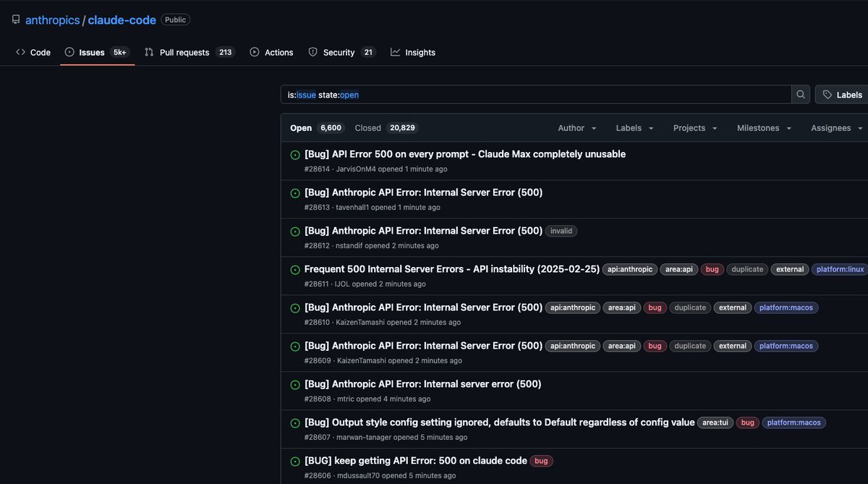Screen dimensions: 868x484
Task: Click the open-issue icon for #28610
Action: click(295, 308)
